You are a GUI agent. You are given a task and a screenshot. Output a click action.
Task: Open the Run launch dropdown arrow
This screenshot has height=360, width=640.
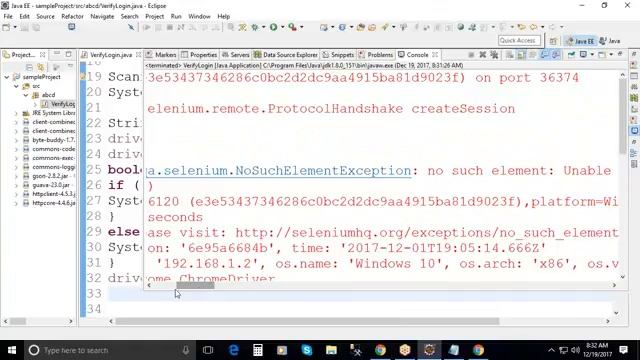(x=282, y=27)
